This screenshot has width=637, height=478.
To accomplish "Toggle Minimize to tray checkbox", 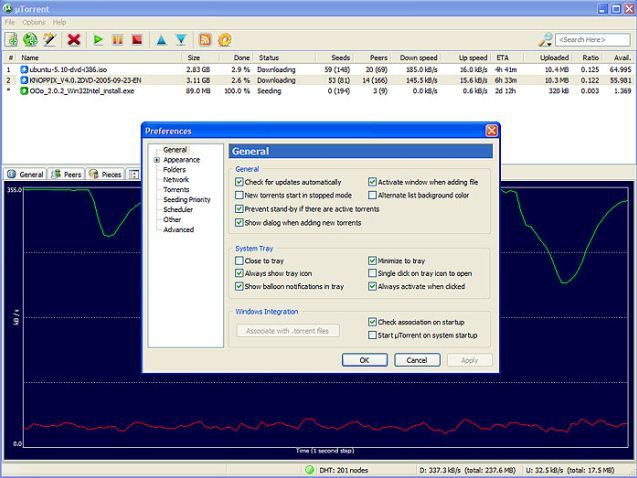I will point(373,261).
